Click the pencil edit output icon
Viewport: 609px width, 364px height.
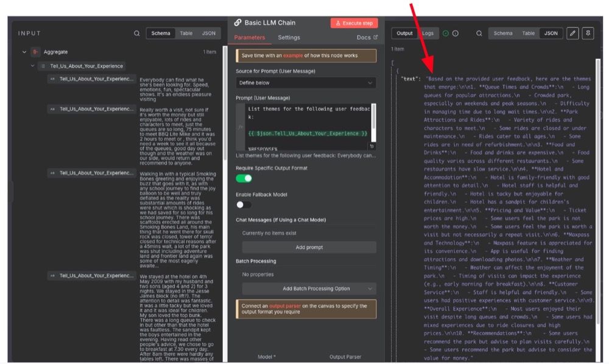point(572,33)
